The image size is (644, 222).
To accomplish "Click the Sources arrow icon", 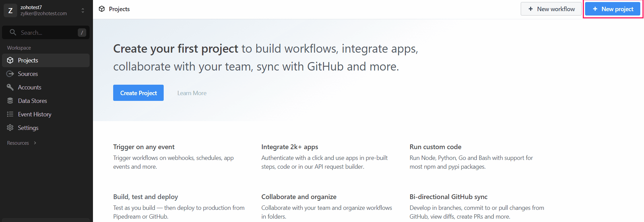I will coord(10,74).
